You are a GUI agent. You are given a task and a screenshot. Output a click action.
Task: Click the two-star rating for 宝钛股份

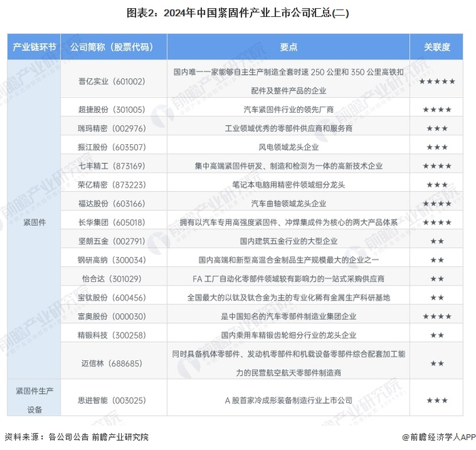click(x=437, y=298)
